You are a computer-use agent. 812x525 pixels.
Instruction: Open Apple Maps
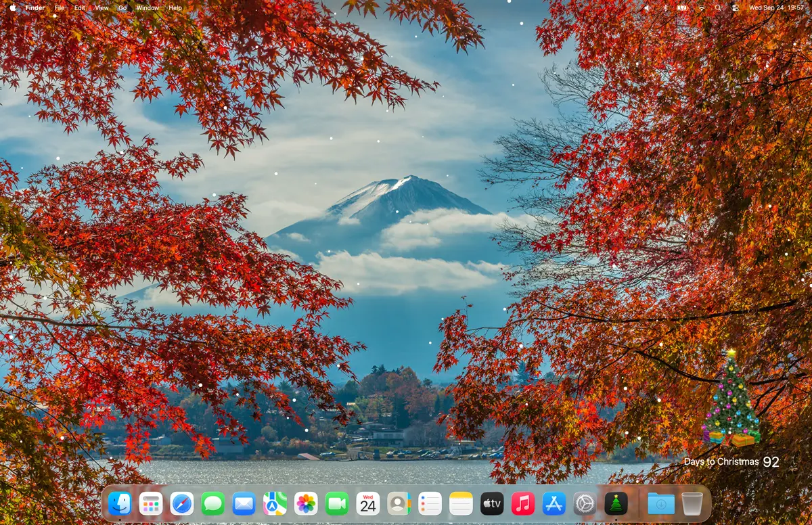pyautogui.click(x=274, y=503)
